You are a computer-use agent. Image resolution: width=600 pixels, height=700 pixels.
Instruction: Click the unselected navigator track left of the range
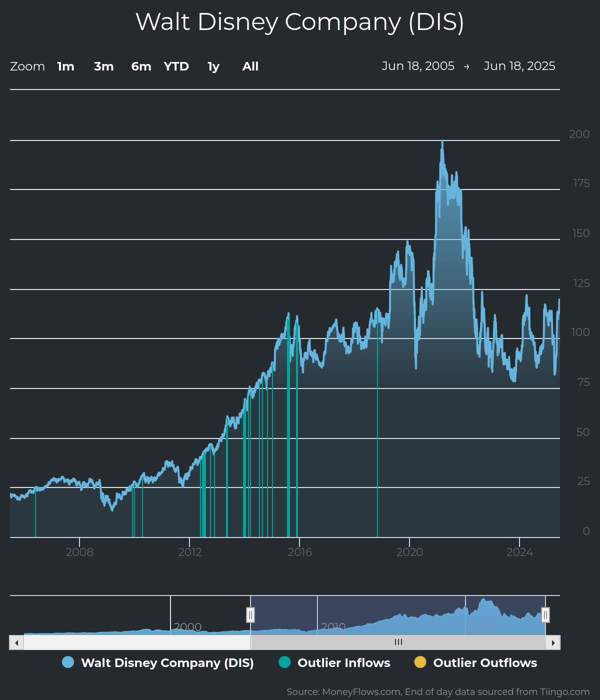click(137, 642)
